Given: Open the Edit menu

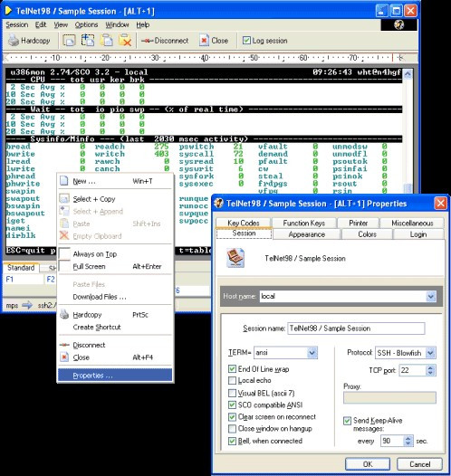Looking at the screenshot, I should (41, 24).
